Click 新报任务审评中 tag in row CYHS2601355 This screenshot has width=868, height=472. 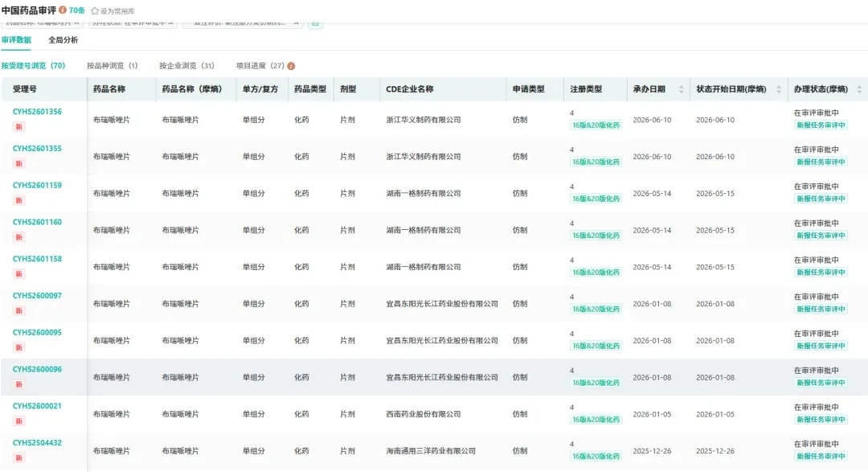821,162
